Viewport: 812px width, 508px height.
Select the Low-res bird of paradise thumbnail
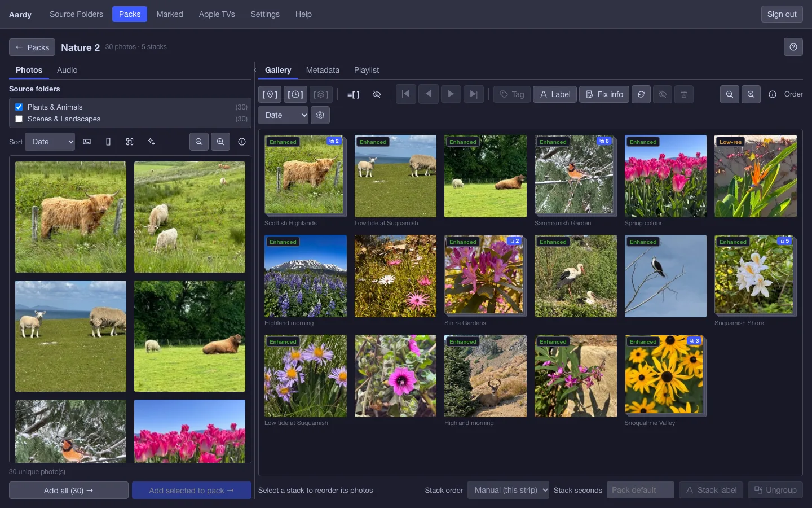[756, 176]
